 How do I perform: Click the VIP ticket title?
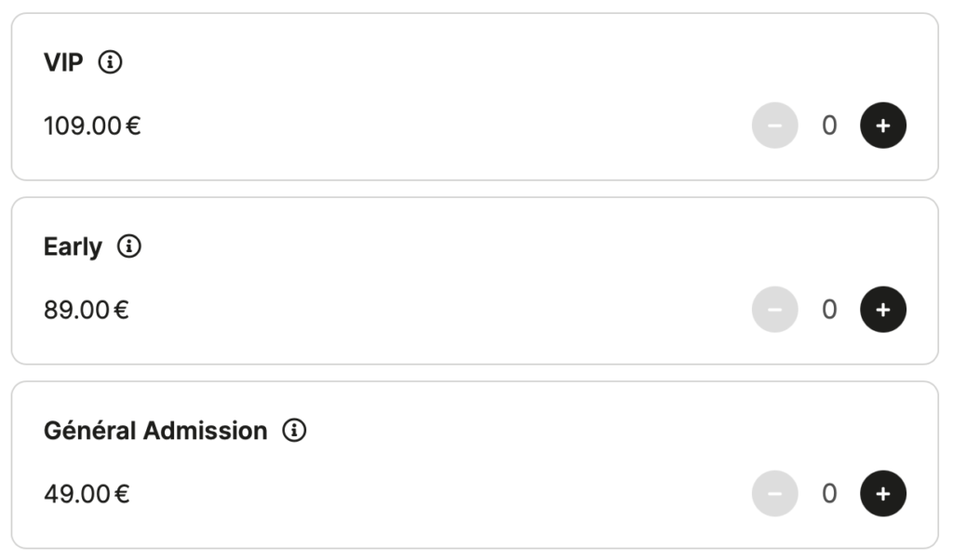(63, 62)
